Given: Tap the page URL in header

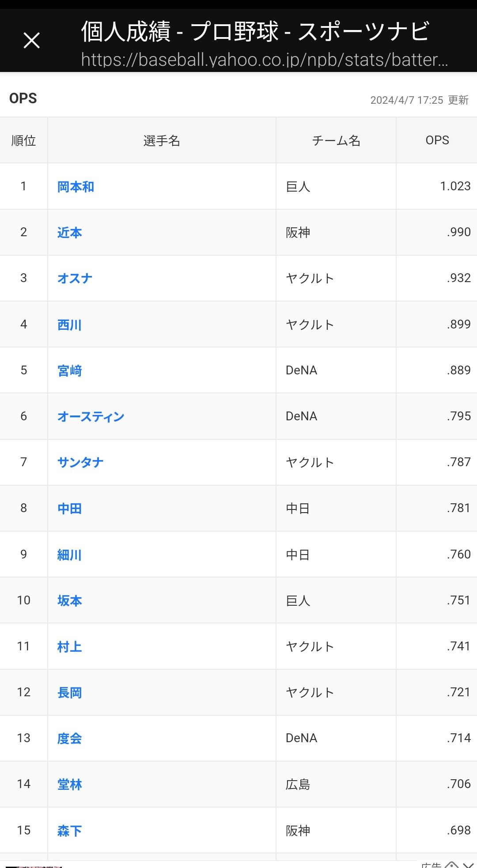Looking at the screenshot, I should pyautogui.click(x=265, y=60).
